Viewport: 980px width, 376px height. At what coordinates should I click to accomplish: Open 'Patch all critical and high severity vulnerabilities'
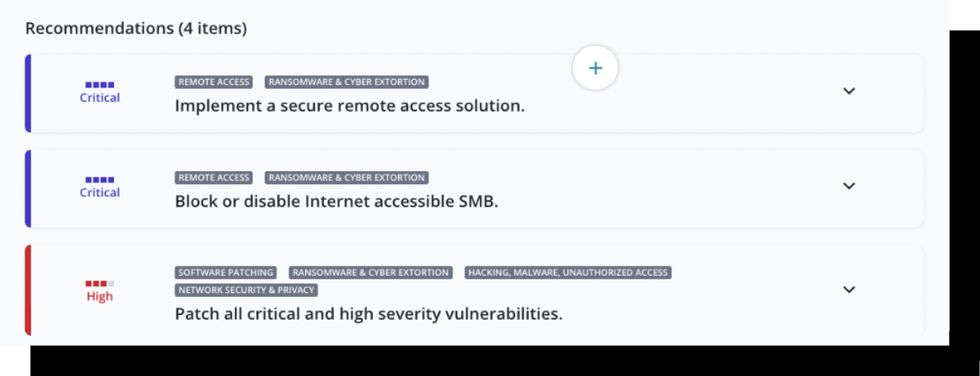tap(369, 314)
